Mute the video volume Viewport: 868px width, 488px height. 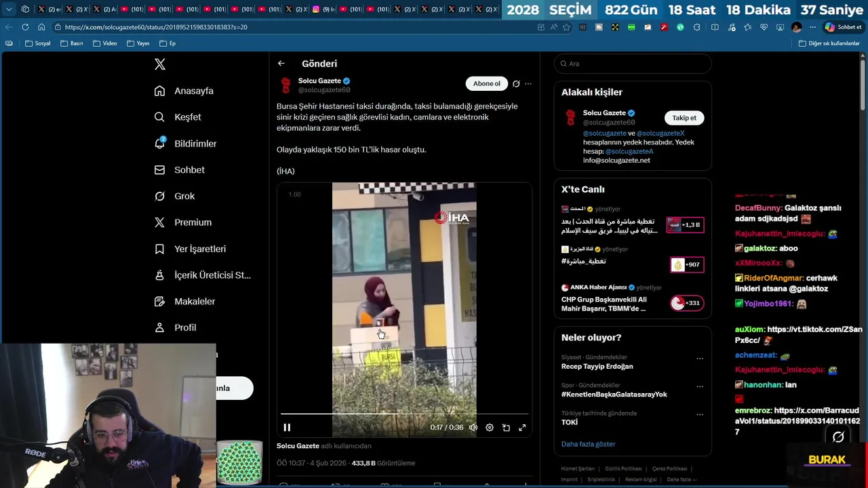pos(473,428)
